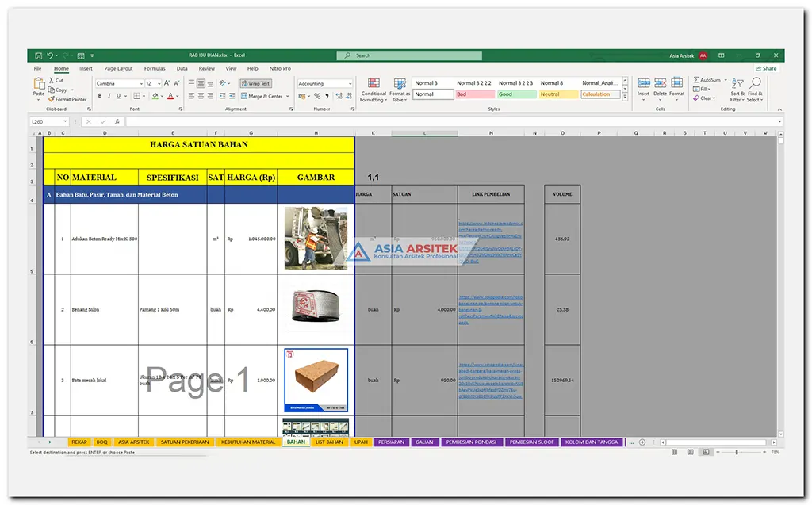Screen dimensions: 812x505
Task: Toggle Middle Align
Action: pyautogui.click(x=201, y=83)
